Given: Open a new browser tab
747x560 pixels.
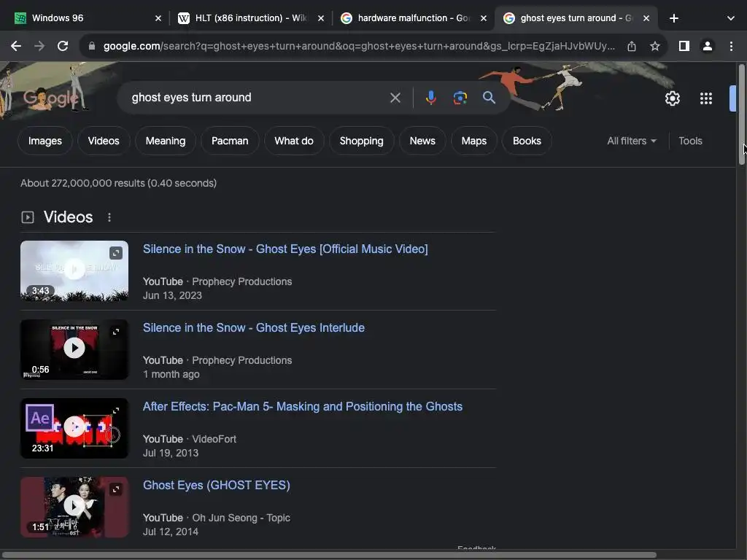Looking at the screenshot, I should pos(673,18).
